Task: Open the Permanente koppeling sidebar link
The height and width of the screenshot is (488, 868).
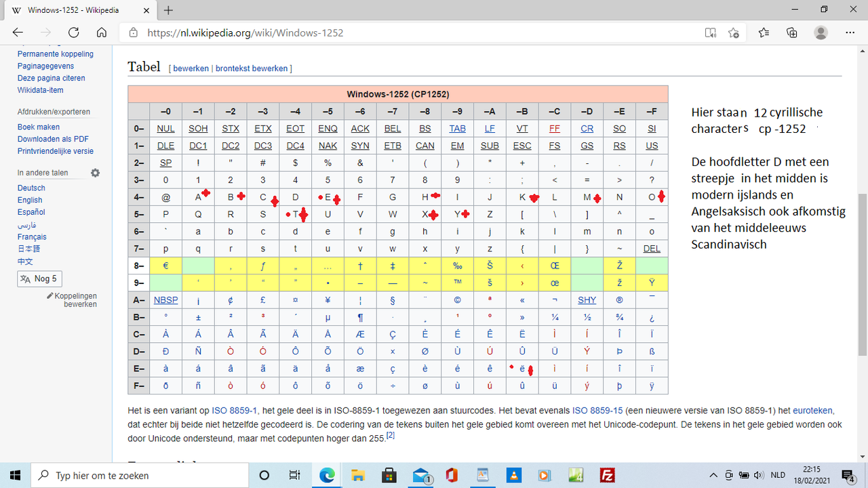Action: (56, 54)
